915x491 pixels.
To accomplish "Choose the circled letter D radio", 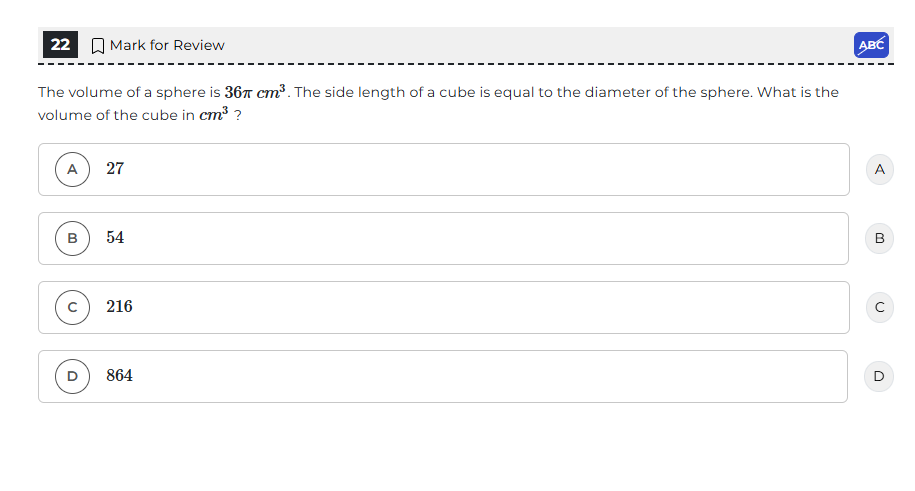I will coord(72,376).
